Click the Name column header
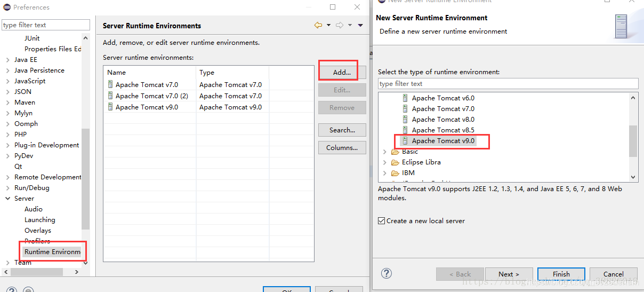Viewport: 644px width, 292px height. tap(150, 72)
